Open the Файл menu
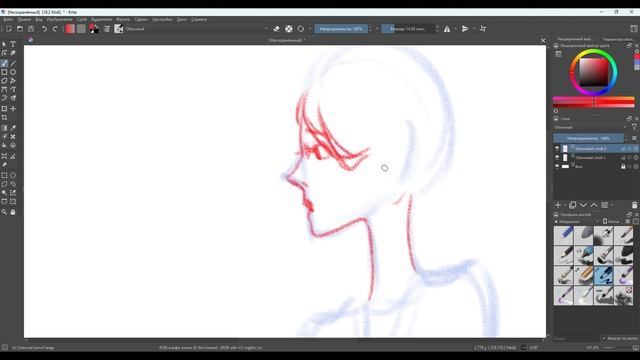Image resolution: width=640 pixels, height=360 pixels. click(8, 19)
